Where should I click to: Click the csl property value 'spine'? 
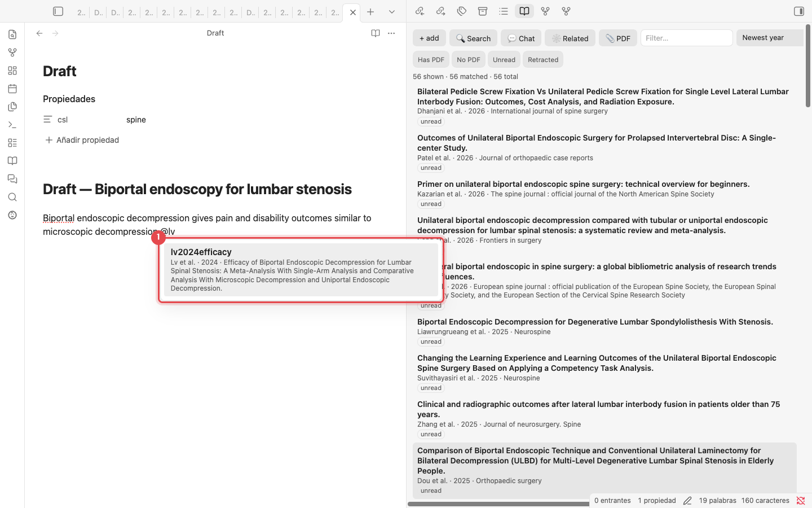[136, 120]
